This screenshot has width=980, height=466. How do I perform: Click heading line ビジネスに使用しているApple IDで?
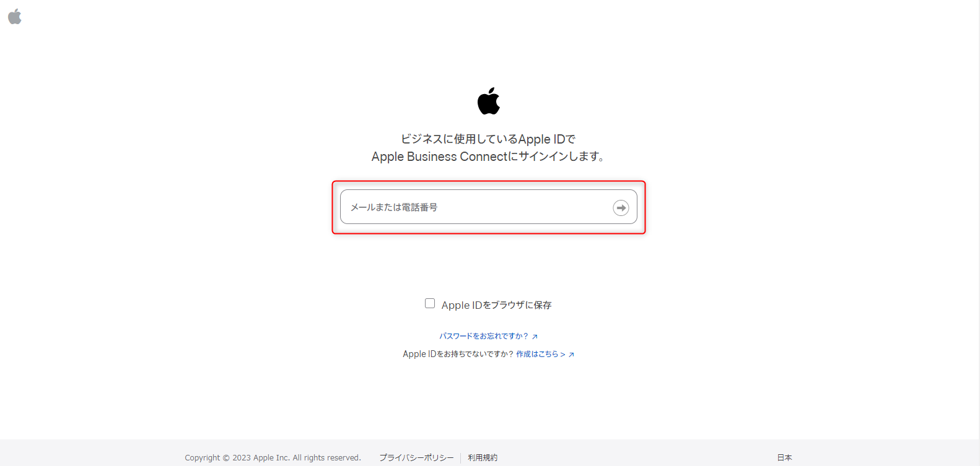tap(488, 139)
